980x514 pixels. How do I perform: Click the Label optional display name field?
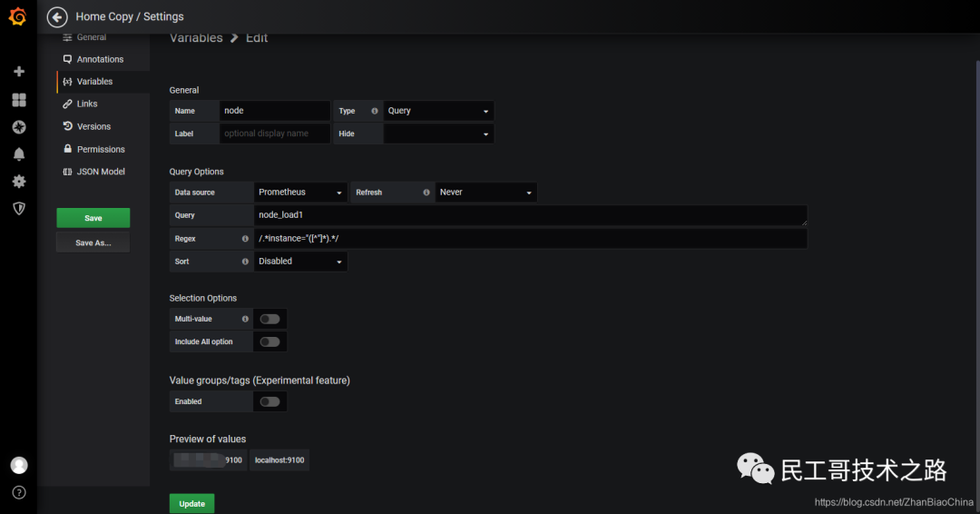click(x=274, y=133)
